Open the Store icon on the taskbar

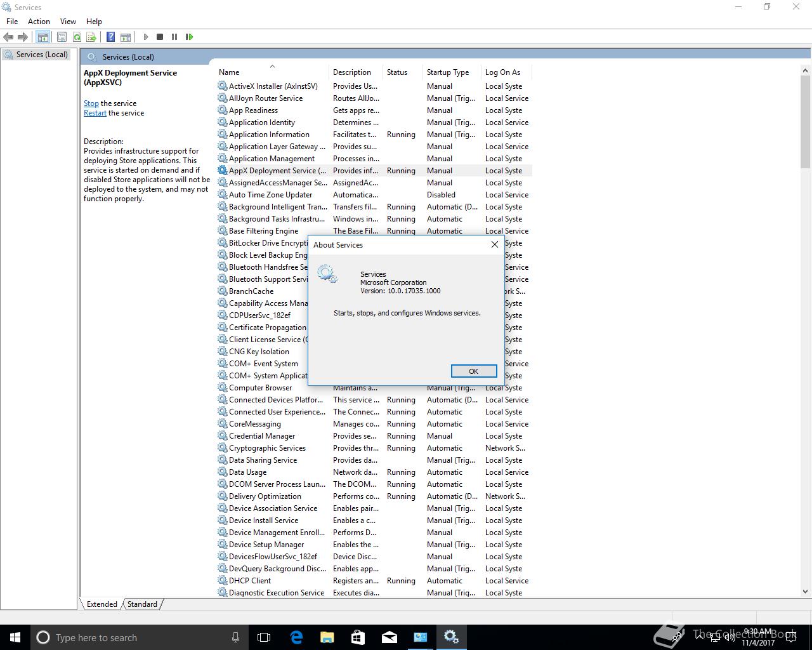(x=358, y=637)
